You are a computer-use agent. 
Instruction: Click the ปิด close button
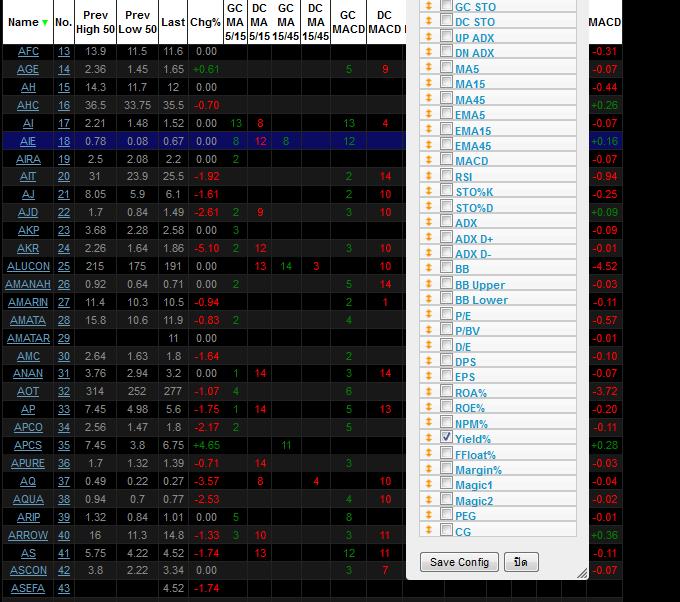[x=521, y=562]
